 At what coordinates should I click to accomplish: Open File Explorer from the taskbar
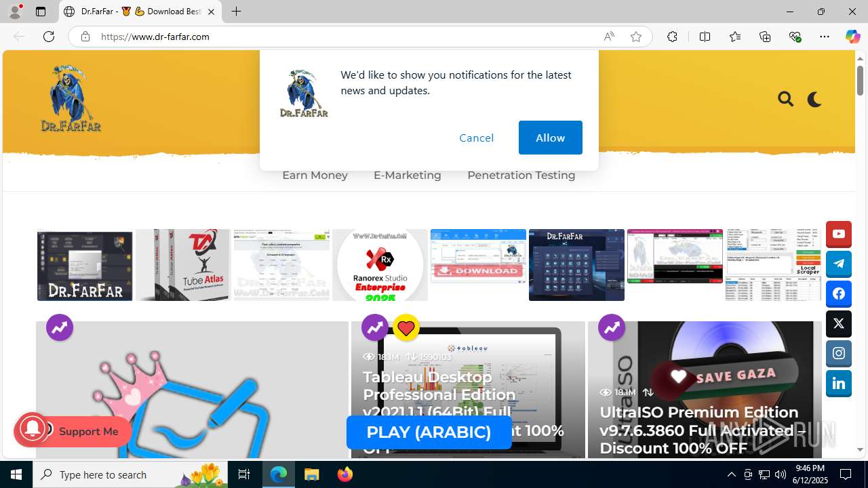click(x=311, y=474)
